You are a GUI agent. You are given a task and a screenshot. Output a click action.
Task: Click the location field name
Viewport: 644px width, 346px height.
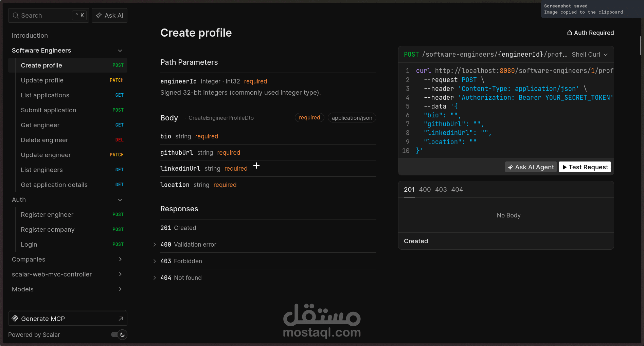(x=175, y=185)
